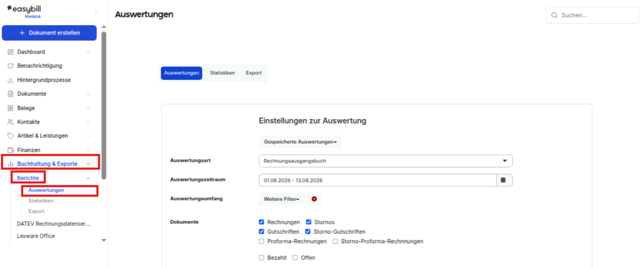The height and width of the screenshot is (268, 644).
Task: Click the Buchhaltung & Exporte chart icon
Action: 11,164
